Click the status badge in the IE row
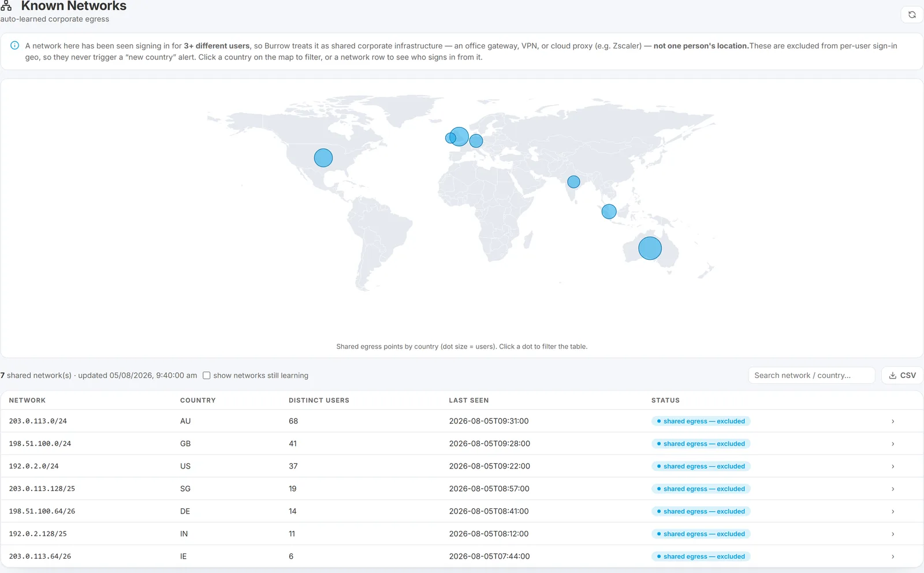The height and width of the screenshot is (573, 924). (701, 556)
